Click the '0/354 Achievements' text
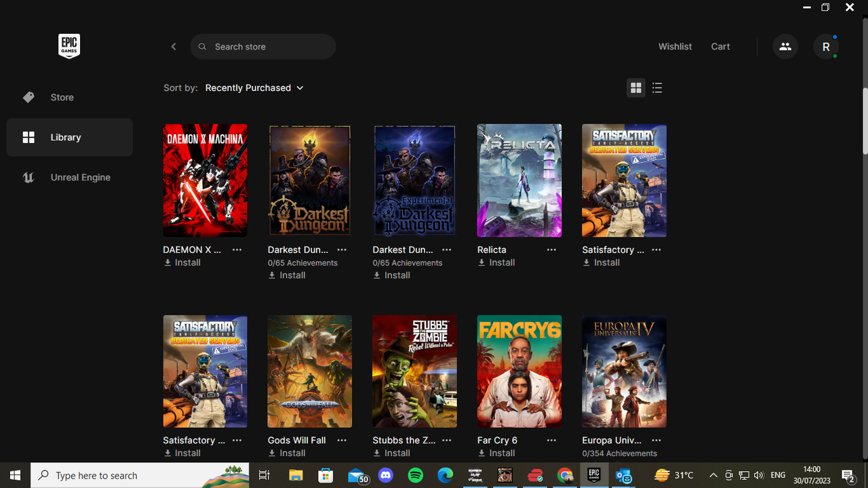The image size is (868, 488). (619, 453)
